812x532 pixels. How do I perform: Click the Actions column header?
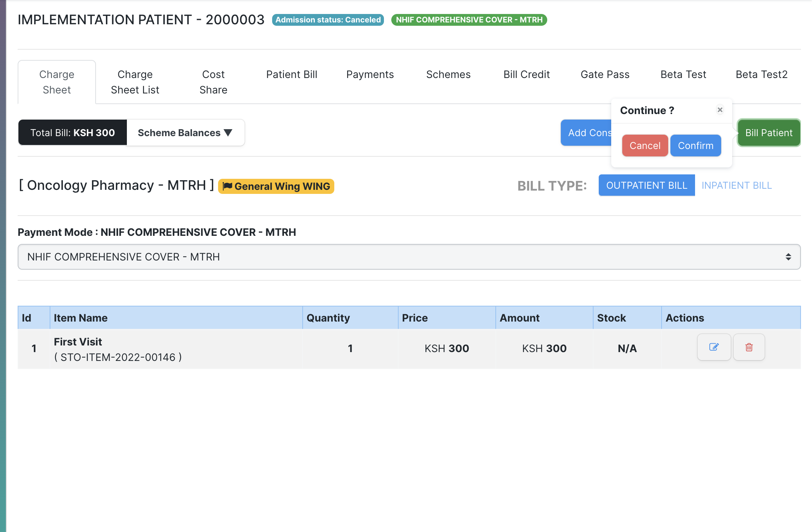(x=731, y=318)
